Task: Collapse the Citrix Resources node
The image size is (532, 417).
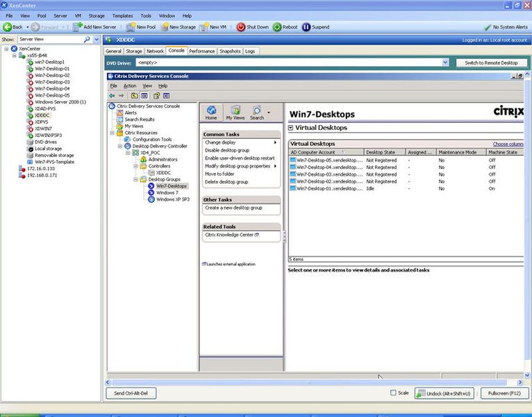Action: pyautogui.click(x=112, y=133)
